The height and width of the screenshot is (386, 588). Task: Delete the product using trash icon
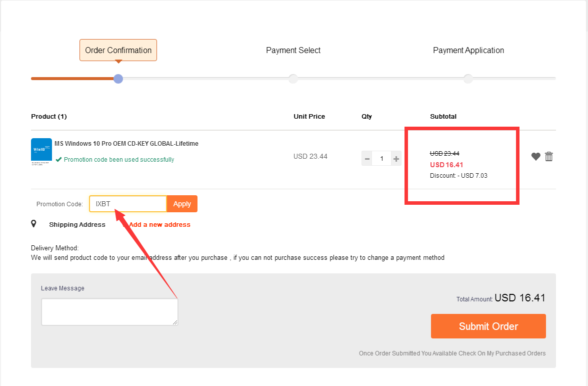coord(549,157)
